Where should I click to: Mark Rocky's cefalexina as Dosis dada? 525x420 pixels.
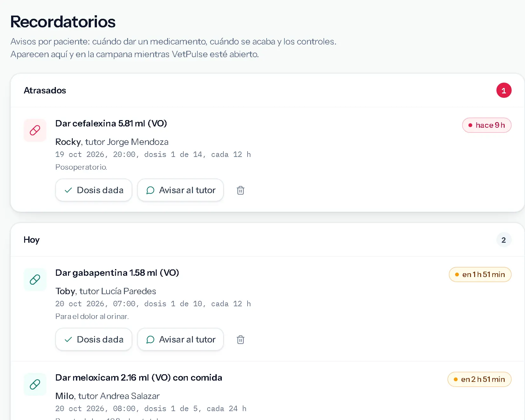coord(94,190)
